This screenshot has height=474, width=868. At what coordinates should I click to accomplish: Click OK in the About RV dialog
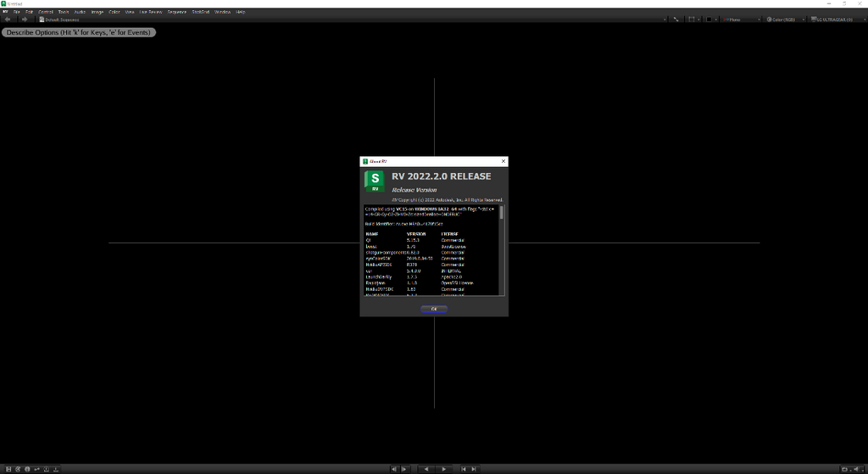point(433,309)
